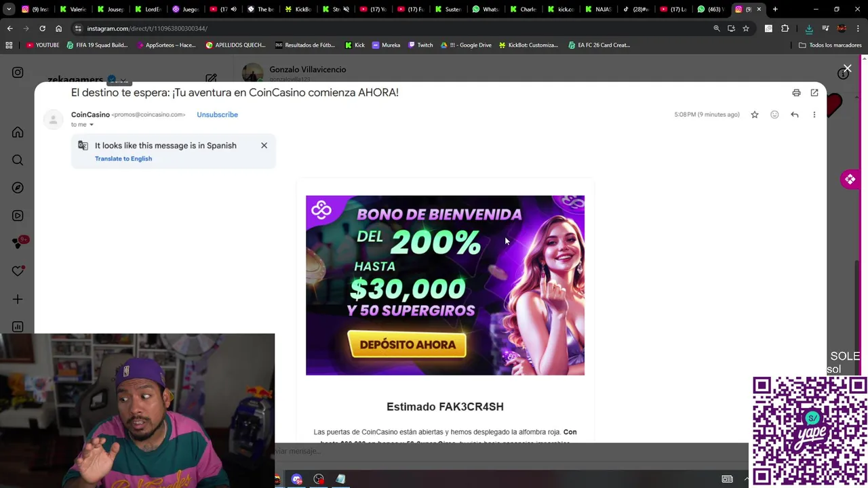Open the browser Extensions puzzle icon

point(785,28)
